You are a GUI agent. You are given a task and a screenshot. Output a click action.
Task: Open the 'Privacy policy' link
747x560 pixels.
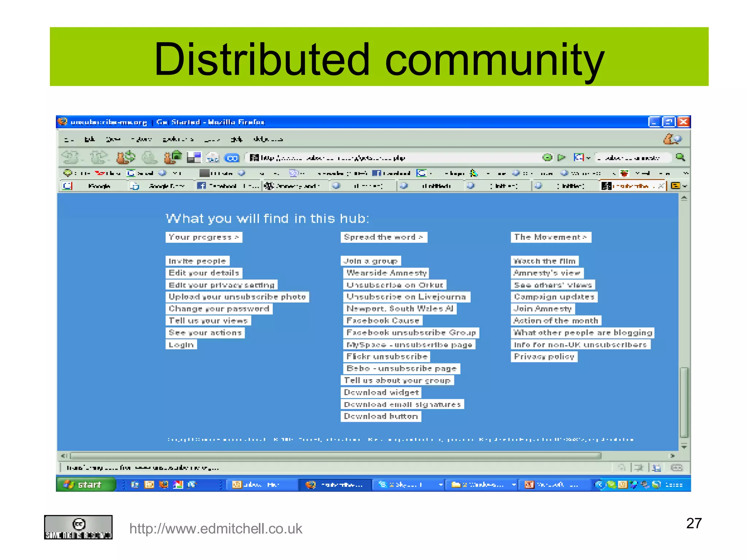[544, 357]
